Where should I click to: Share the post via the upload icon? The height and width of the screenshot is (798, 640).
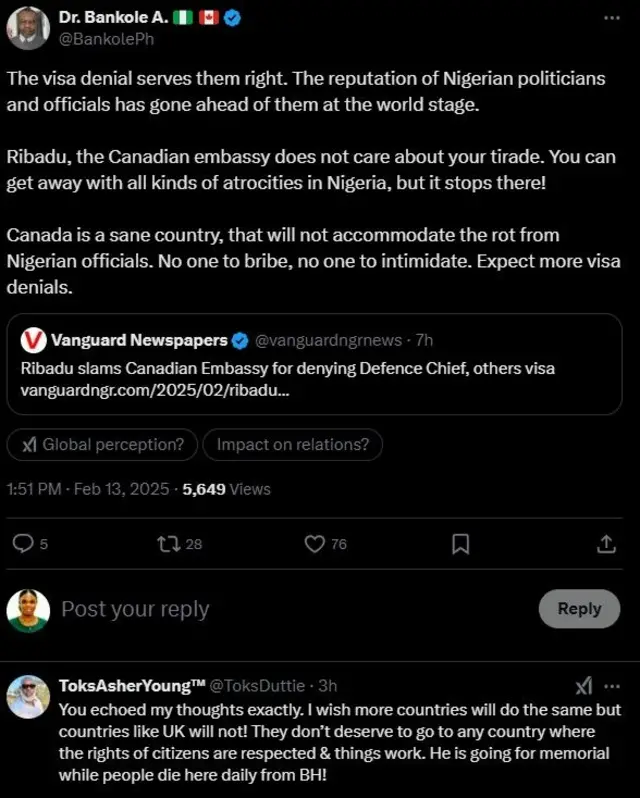coord(606,543)
